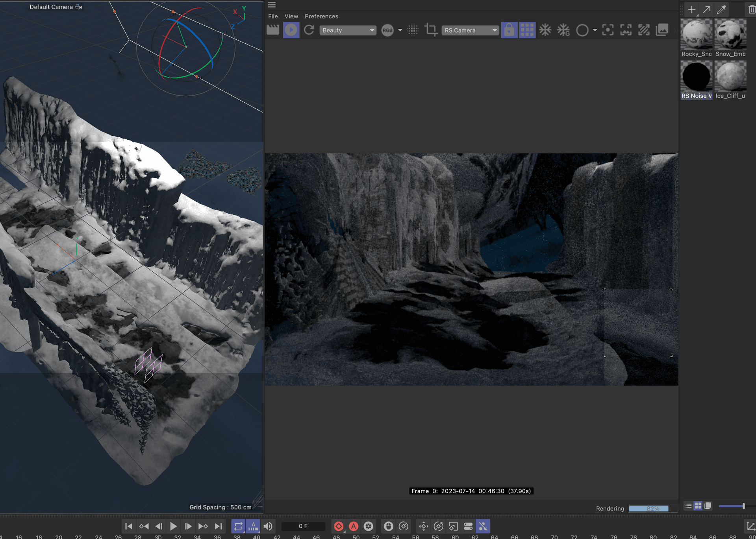Click the plus new material icon
Viewport: 756px width, 539px height.
tap(692, 9)
